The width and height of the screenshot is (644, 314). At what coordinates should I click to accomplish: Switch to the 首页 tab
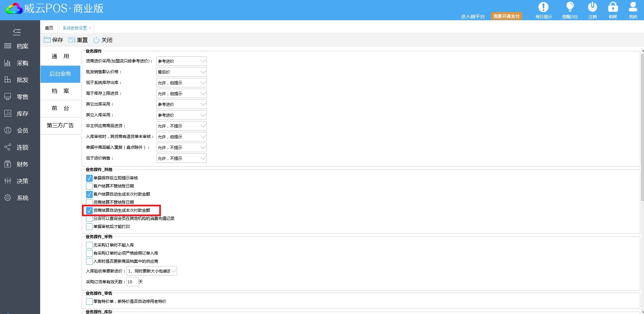49,28
